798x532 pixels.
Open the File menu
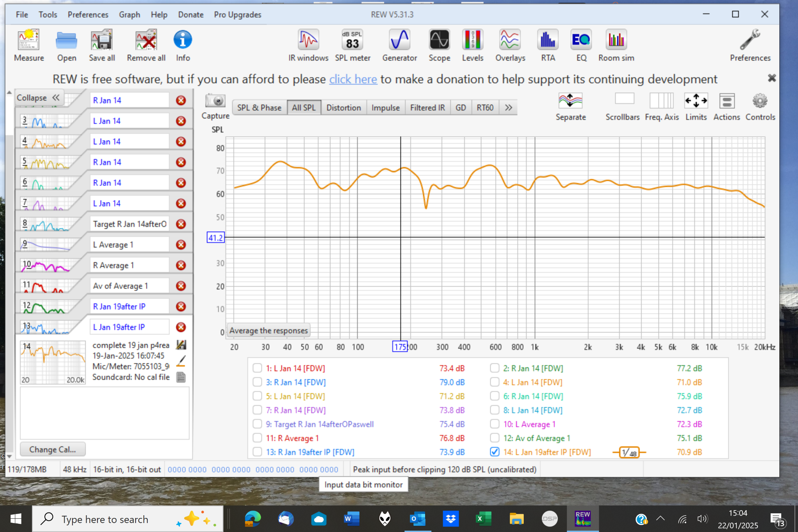coord(22,15)
